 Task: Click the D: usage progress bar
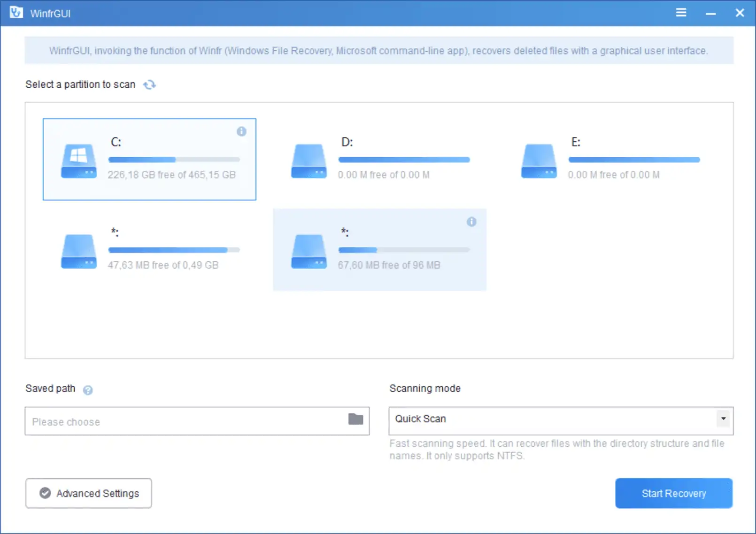(x=404, y=160)
